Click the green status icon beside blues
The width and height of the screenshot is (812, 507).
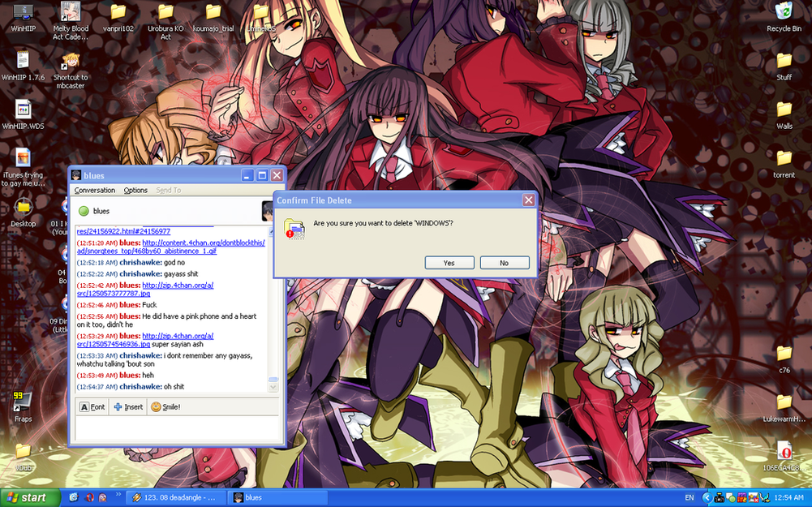tap(84, 211)
